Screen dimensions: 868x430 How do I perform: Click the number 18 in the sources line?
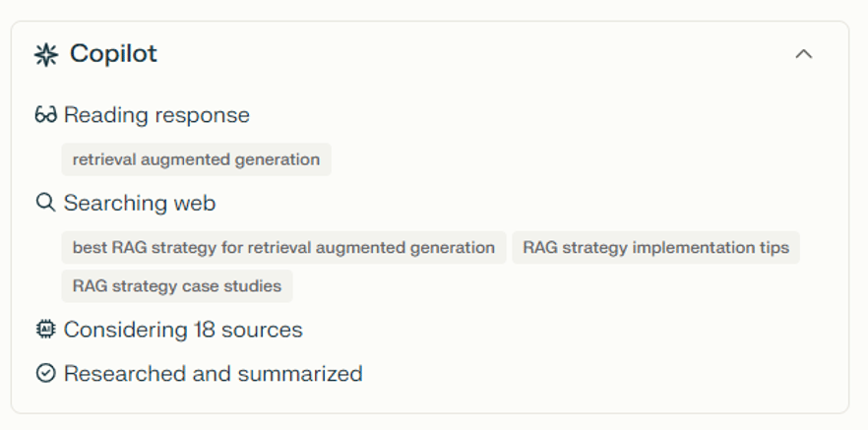(x=196, y=330)
